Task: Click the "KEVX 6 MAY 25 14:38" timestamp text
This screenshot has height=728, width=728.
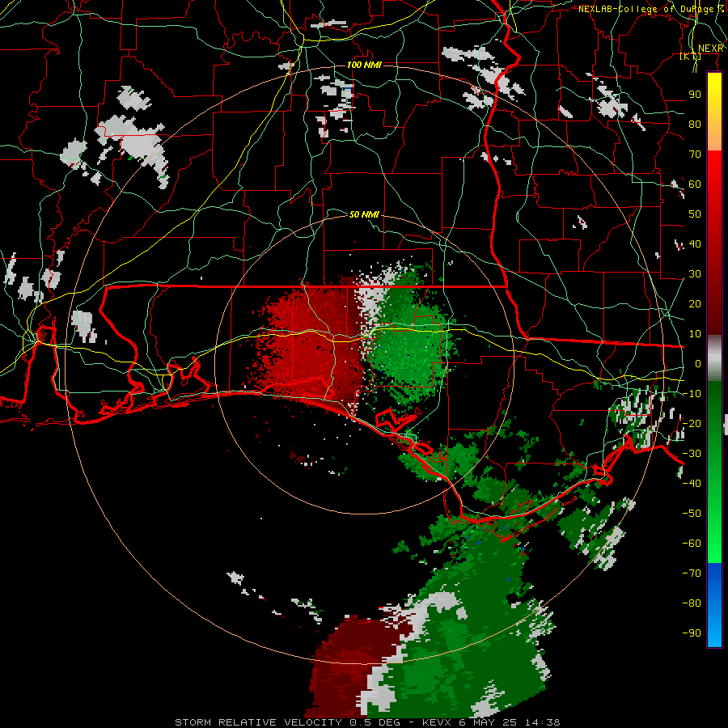Action: pos(491,722)
